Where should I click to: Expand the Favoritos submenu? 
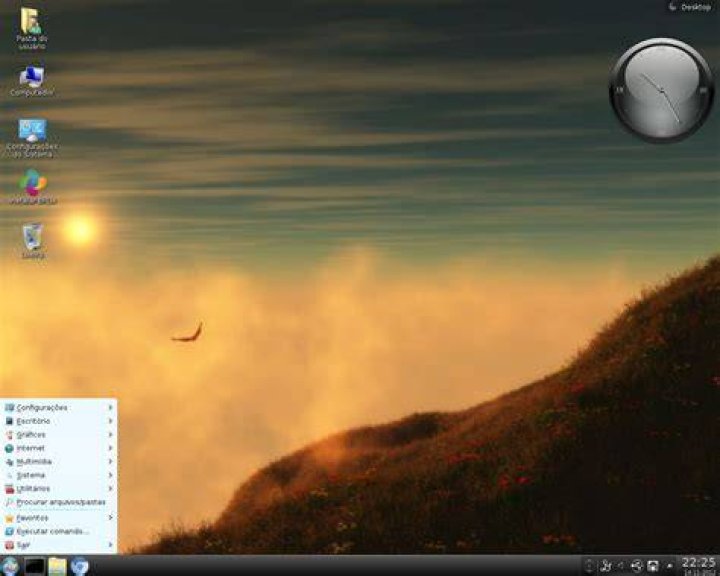tap(59, 518)
